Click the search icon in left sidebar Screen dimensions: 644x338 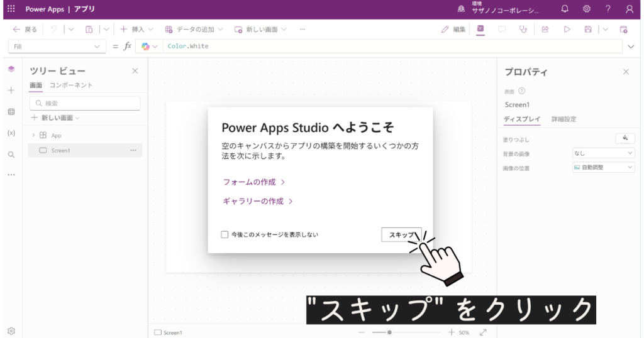(x=11, y=155)
